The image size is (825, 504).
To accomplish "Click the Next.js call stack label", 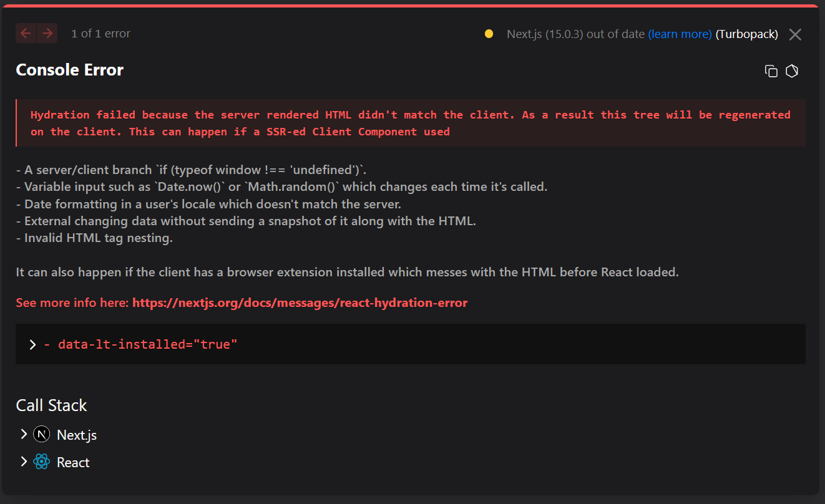I will pos(77,435).
